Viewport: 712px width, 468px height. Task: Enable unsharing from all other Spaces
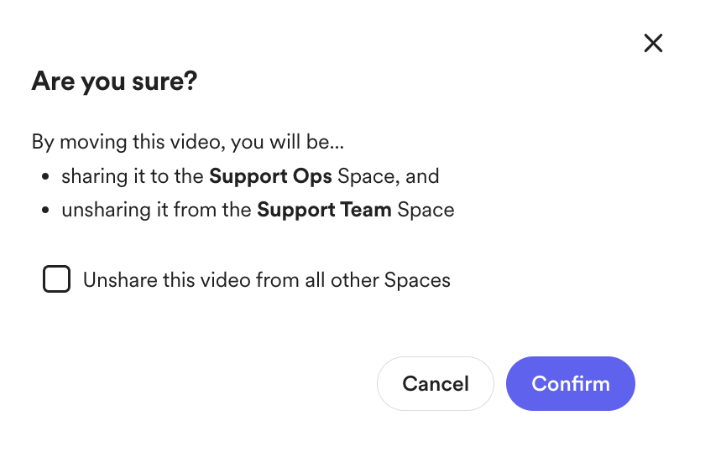pos(56,279)
